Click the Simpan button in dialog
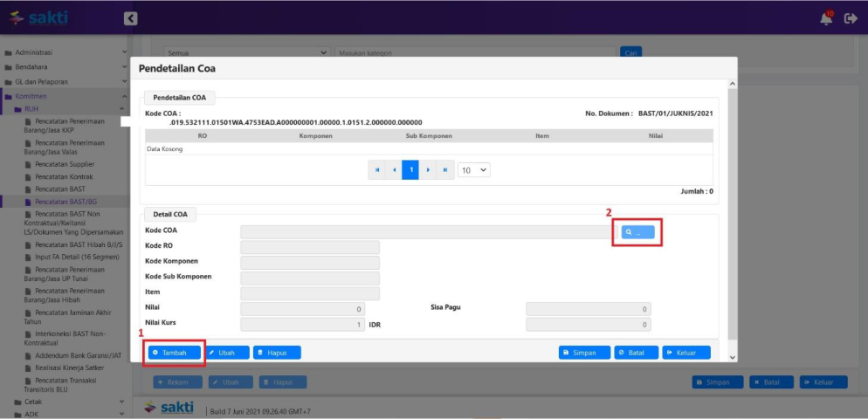The width and height of the screenshot is (868, 419). tap(584, 353)
